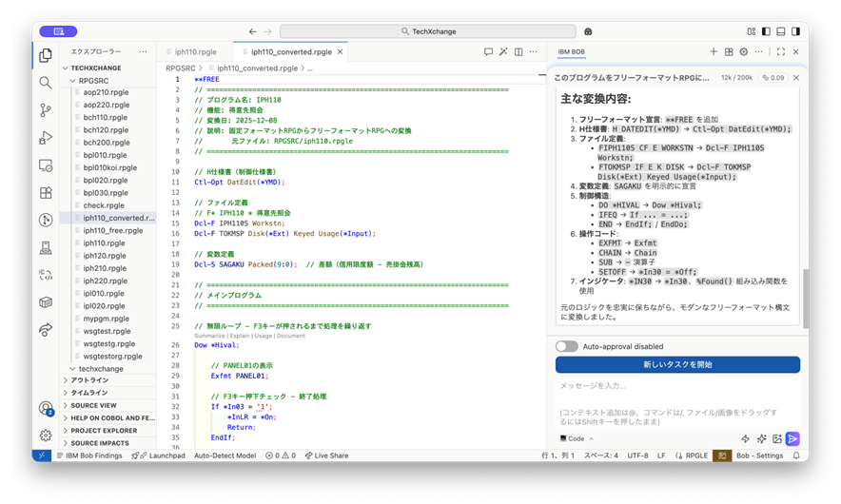The height and width of the screenshot is (504, 841).
Task: Open mypgm.rpgle in the explorer
Action: 106,319
